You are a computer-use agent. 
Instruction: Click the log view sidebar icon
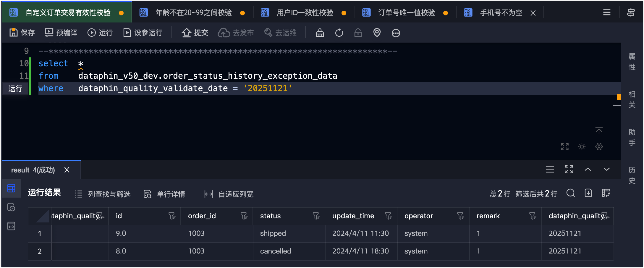point(11,207)
